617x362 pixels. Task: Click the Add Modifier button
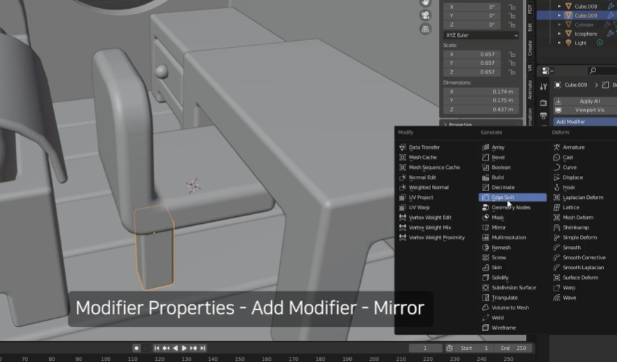pyautogui.click(x=585, y=122)
